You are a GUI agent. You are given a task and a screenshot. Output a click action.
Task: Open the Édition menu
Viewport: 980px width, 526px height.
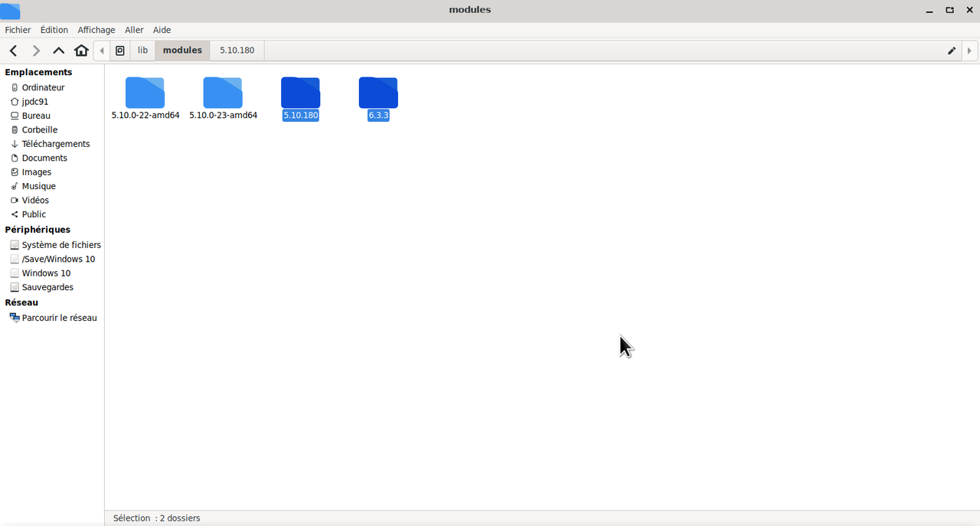pos(54,30)
